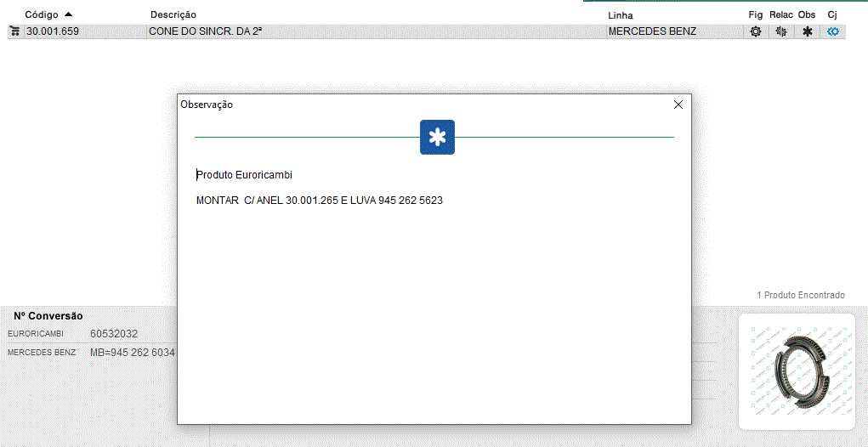Toggle sort arrow next to Código header
The width and height of the screenshot is (868, 447).
[x=68, y=14]
